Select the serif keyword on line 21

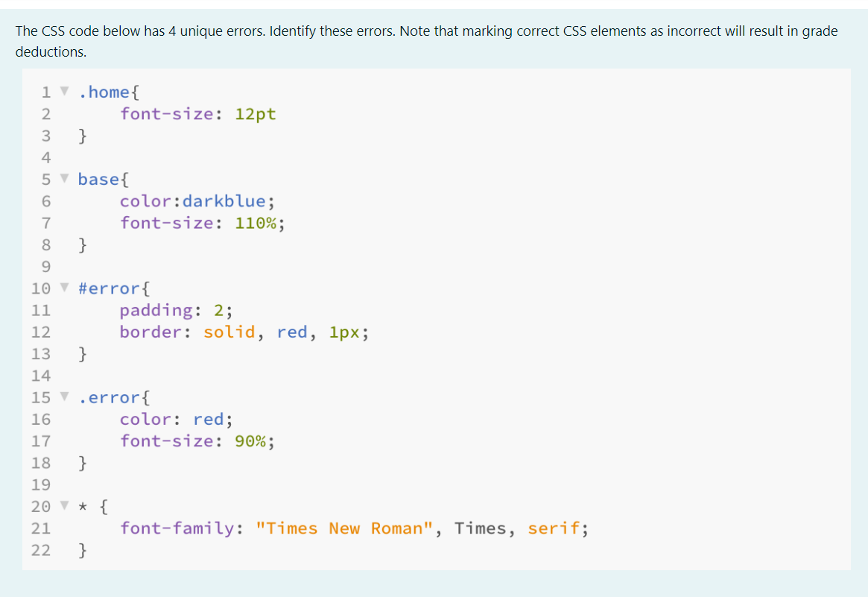tap(553, 528)
